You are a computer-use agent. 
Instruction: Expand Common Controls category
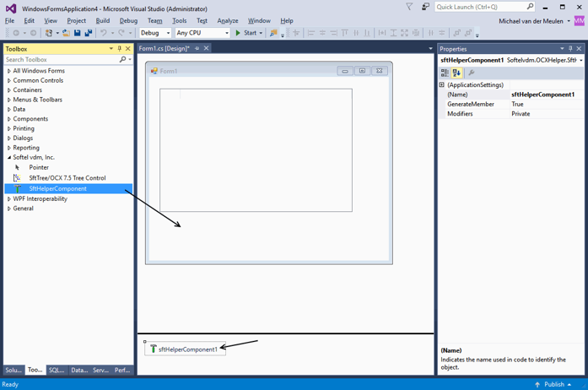pos(9,80)
